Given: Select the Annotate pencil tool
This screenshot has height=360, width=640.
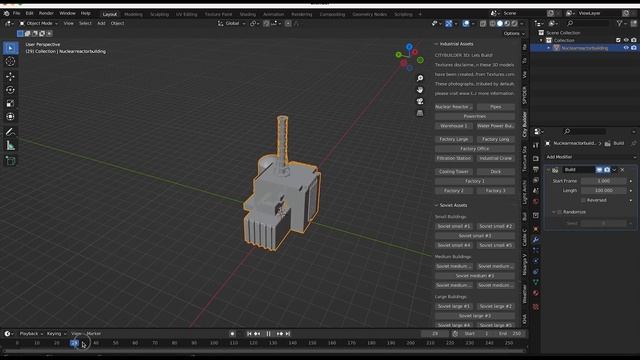Looking at the screenshot, I should click(11, 132).
